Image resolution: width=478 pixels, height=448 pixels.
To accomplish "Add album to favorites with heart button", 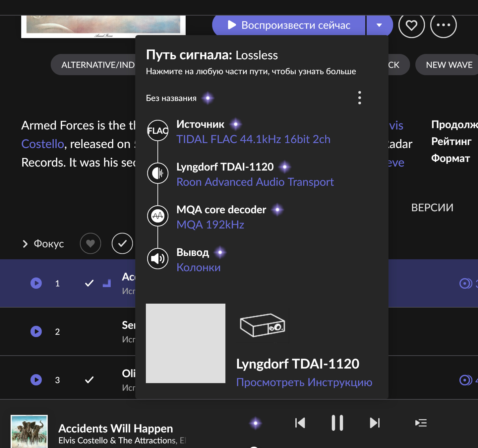I will (411, 25).
